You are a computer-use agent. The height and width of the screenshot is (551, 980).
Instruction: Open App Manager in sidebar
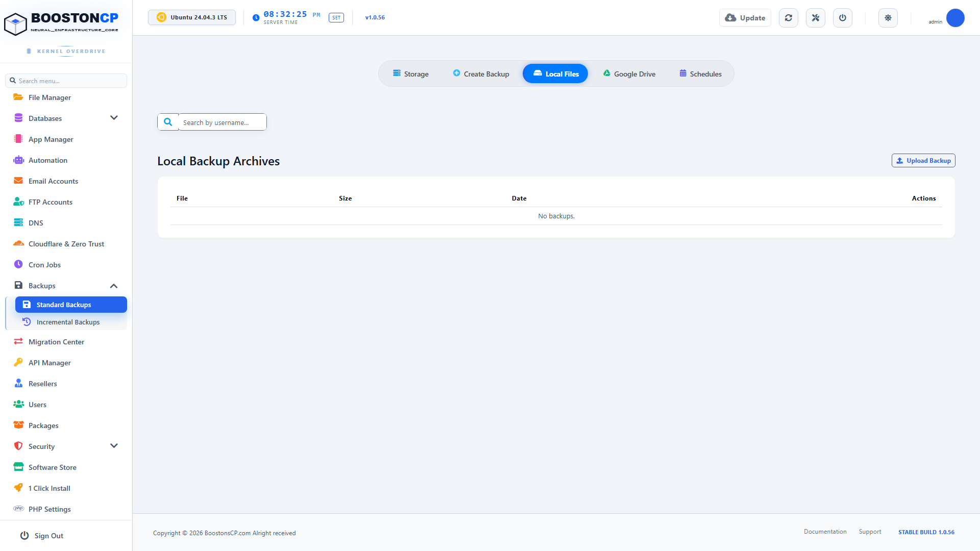pyautogui.click(x=66, y=139)
